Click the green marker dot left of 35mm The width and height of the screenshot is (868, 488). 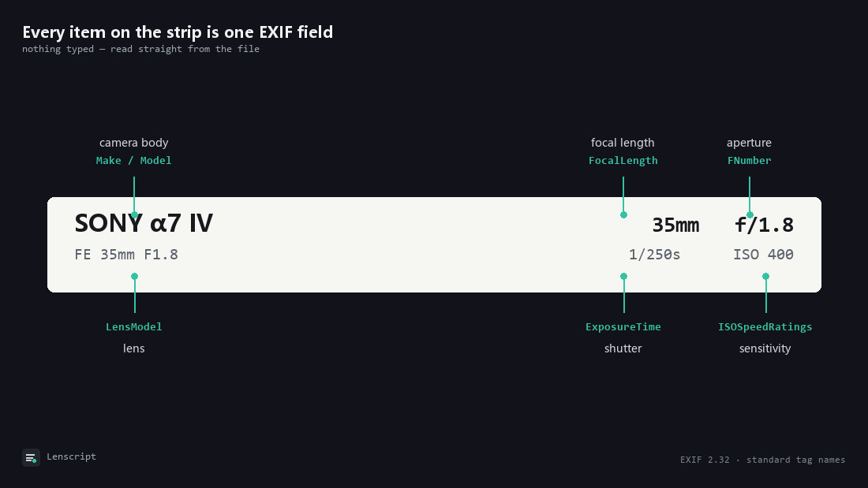624,214
